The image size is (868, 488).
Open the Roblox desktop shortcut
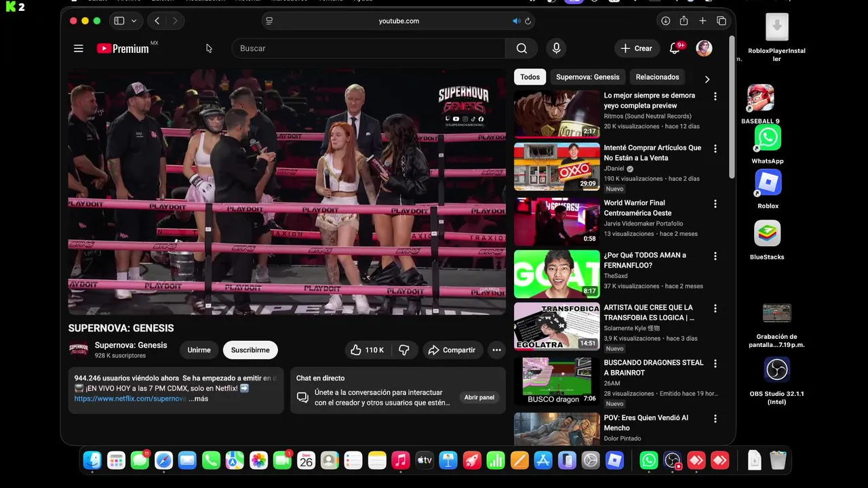(768, 183)
